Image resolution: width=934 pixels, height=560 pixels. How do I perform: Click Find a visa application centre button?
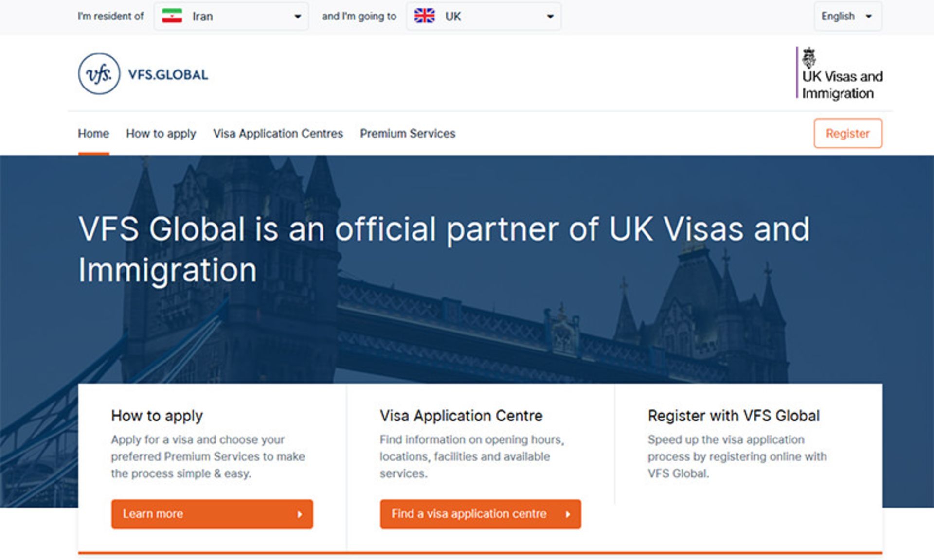pos(481,514)
